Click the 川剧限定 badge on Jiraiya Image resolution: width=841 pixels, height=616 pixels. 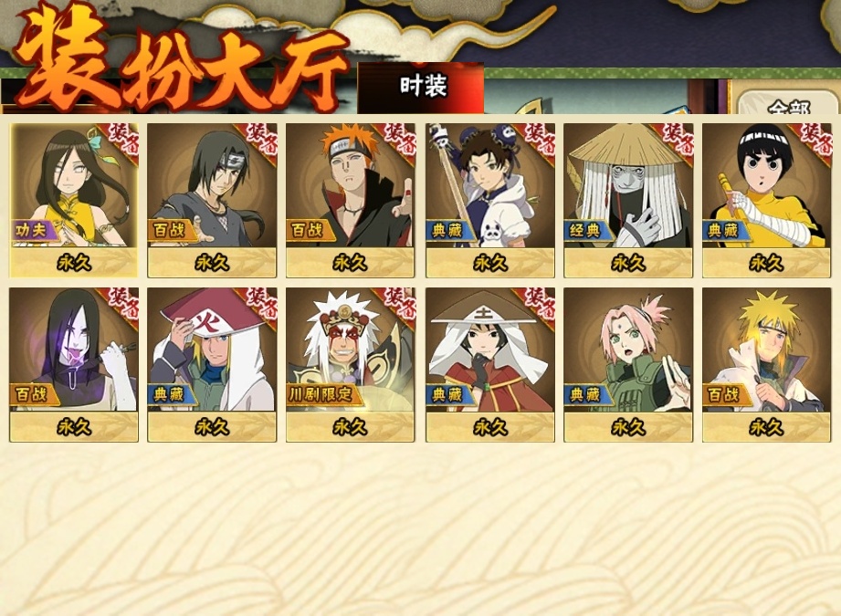click(x=321, y=395)
